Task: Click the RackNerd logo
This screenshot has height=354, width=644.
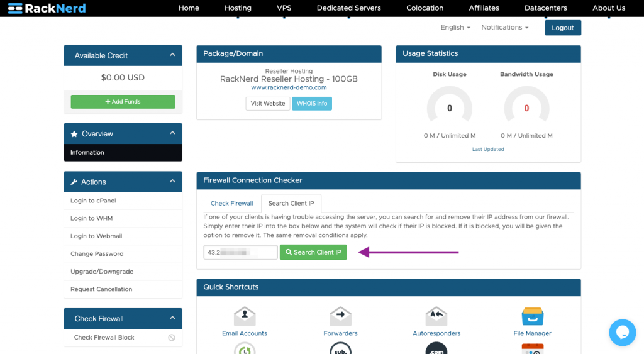Action: pyautogui.click(x=47, y=8)
